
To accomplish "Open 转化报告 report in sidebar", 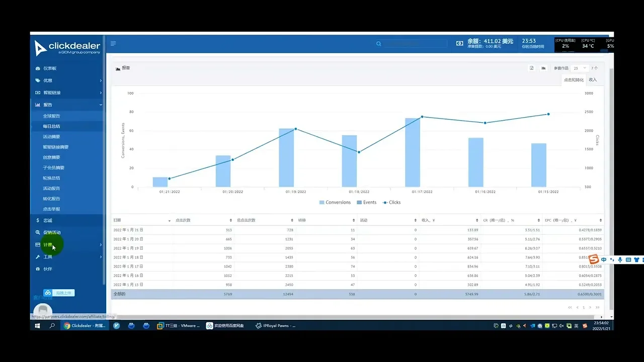I will coord(51,199).
